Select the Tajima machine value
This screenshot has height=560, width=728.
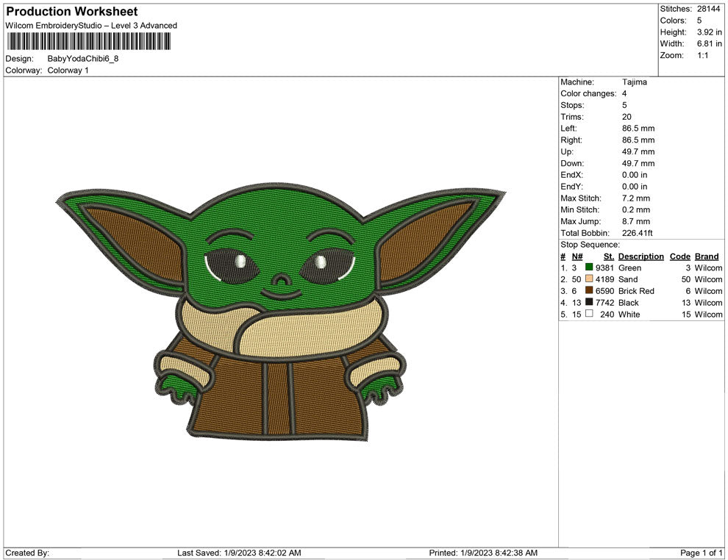(x=634, y=82)
